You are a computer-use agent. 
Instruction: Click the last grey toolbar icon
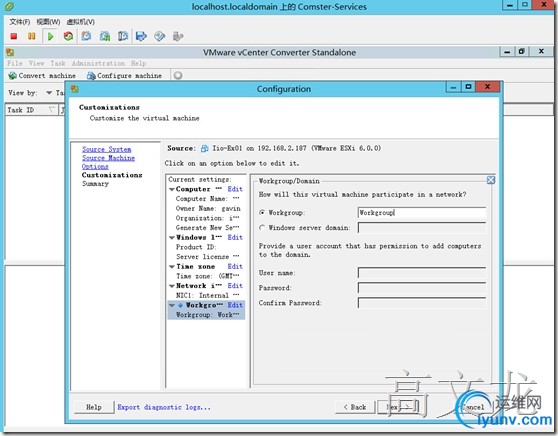pyautogui.click(x=178, y=36)
